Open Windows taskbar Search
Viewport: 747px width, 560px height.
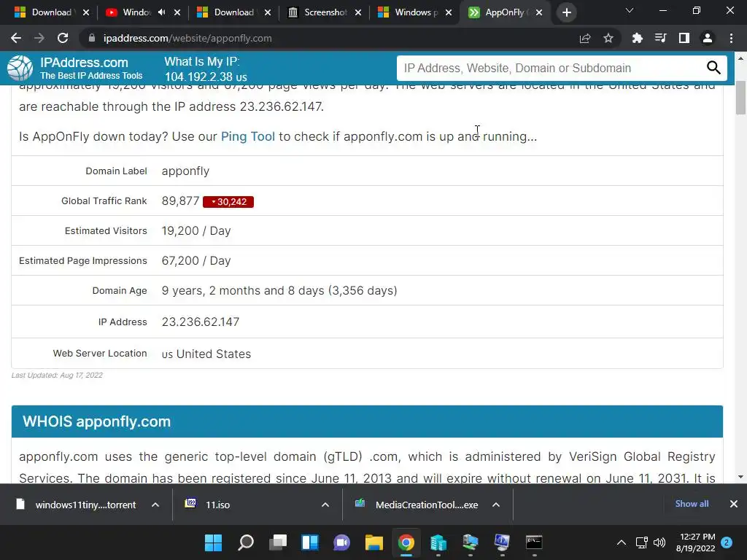point(245,542)
